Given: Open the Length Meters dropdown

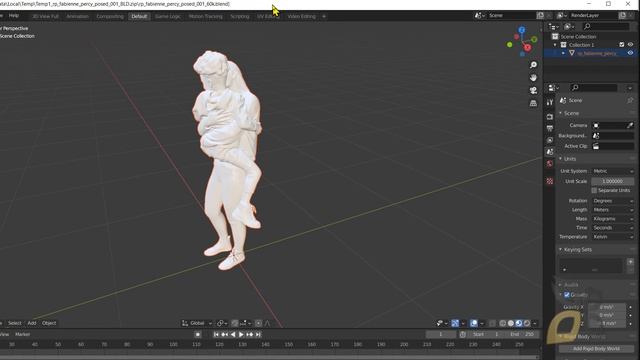Looking at the screenshot, I should pos(613,210).
